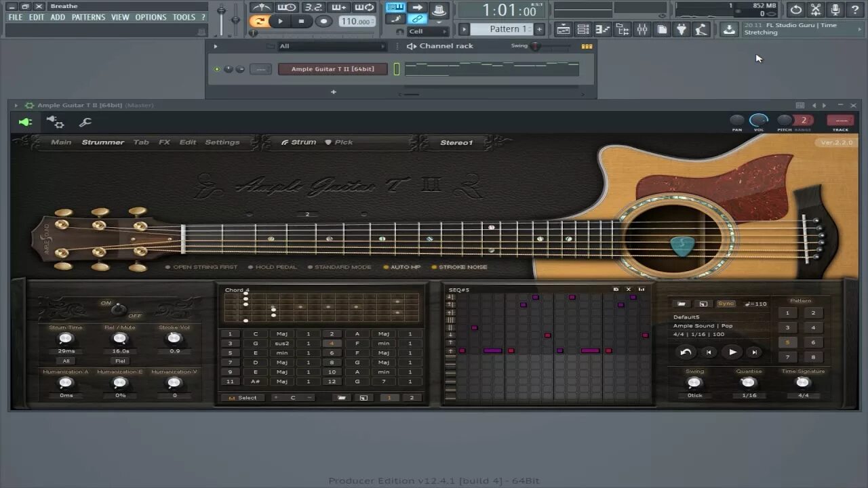Open the OPTIONS menu

coord(151,17)
